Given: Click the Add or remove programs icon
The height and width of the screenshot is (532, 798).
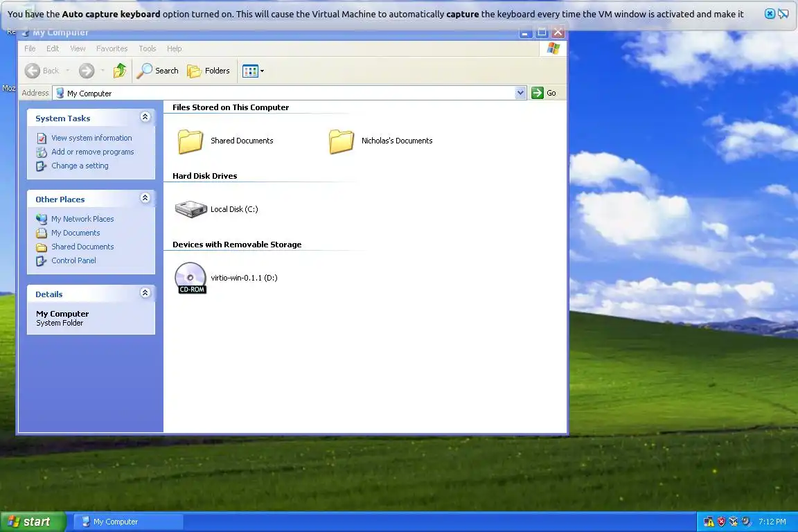Looking at the screenshot, I should [x=42, y=152].
